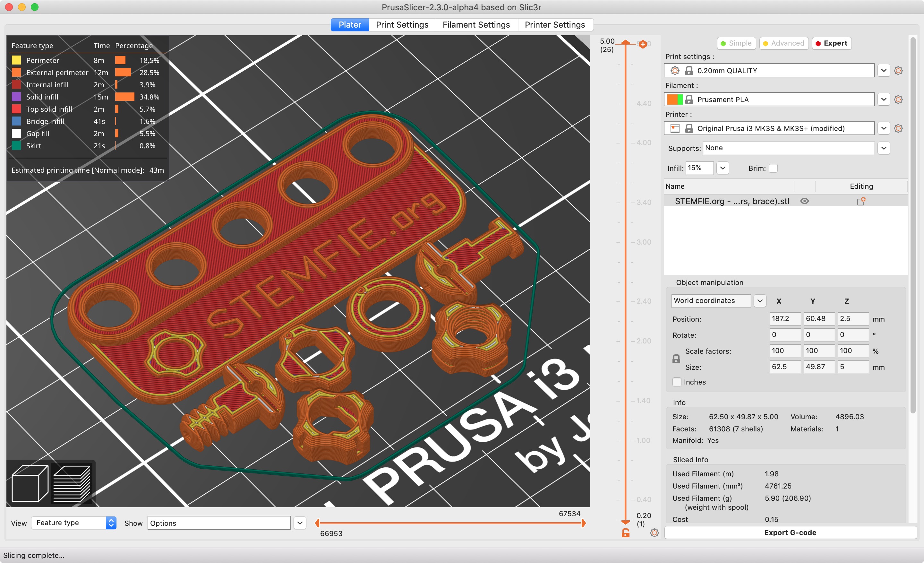Open the Plater tab

pyautogui.click(x=349, y=25)
